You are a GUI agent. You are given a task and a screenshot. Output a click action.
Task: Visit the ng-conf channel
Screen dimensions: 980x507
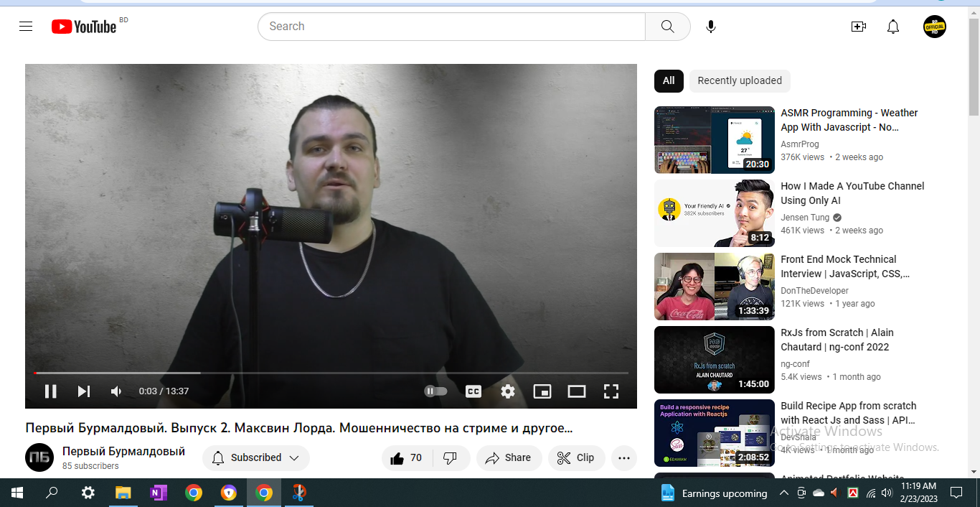(x=795, y=364)
